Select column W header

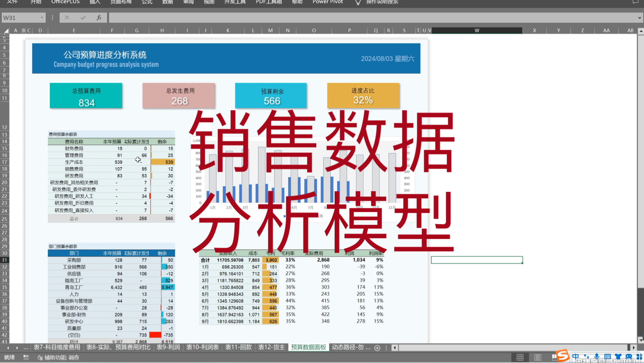[477, 31]
